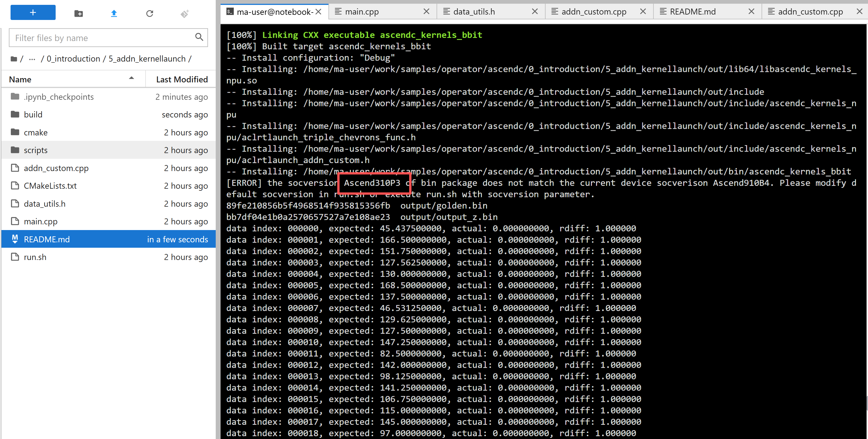
Task: Switch to the ma-user@notebook terminal tab
Action: coord(274,12)
